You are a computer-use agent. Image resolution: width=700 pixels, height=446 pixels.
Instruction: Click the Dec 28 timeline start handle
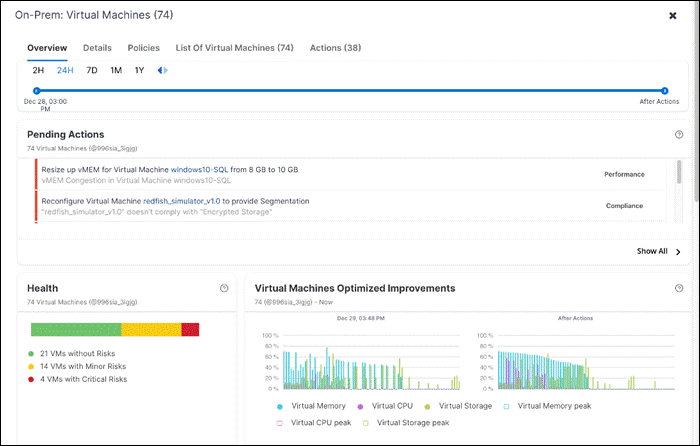click(x=37, y=91)
